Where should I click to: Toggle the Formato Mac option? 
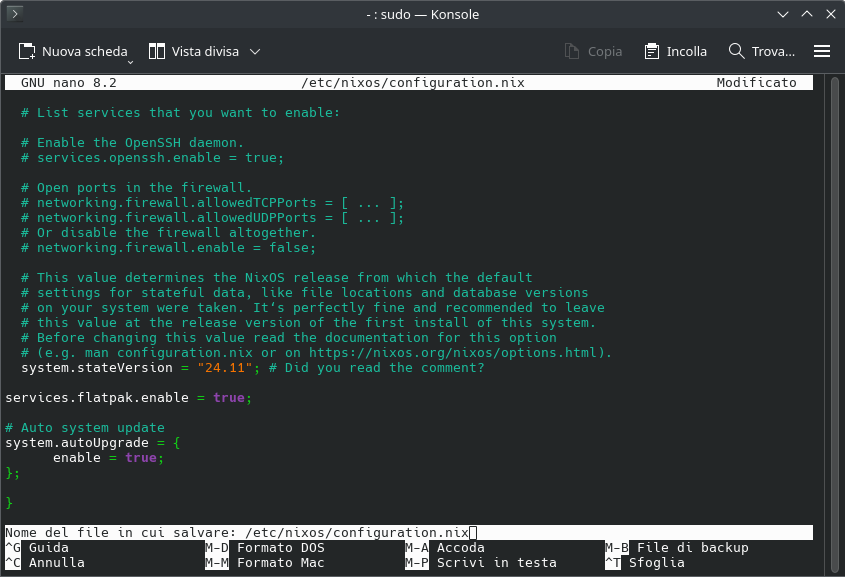click(x=280, y=563)
